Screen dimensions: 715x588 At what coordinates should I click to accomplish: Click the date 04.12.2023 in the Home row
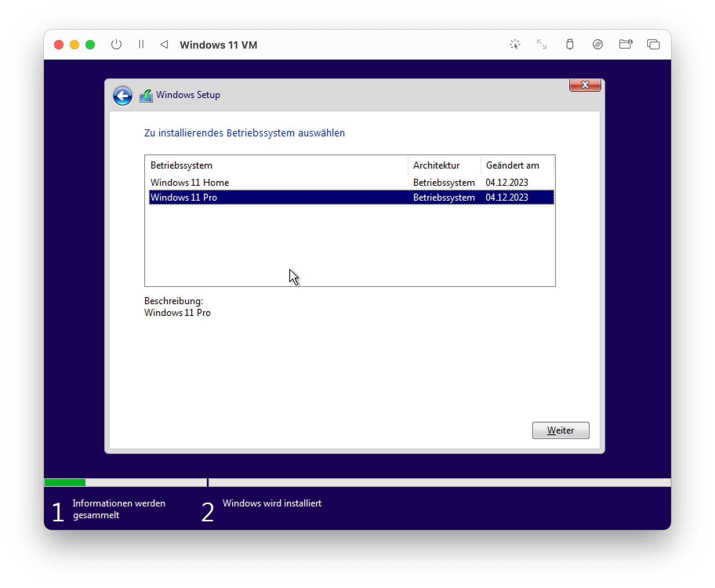tap(507, 183)
